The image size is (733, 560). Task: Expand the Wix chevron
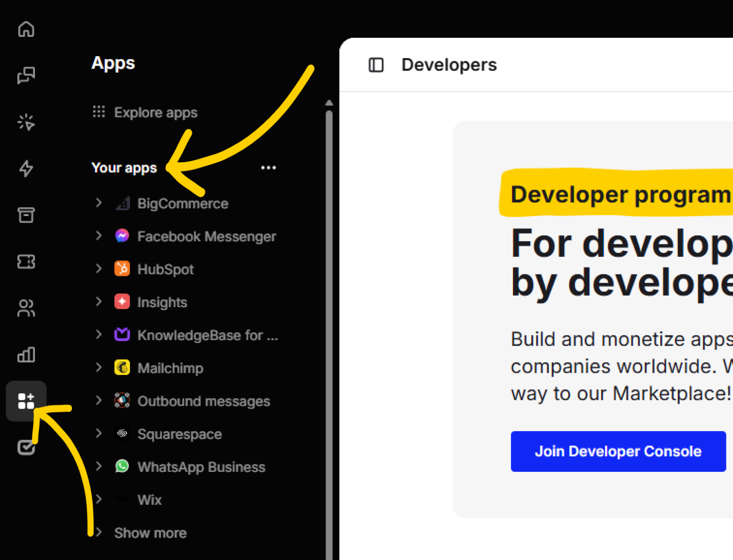pos(99,499)
